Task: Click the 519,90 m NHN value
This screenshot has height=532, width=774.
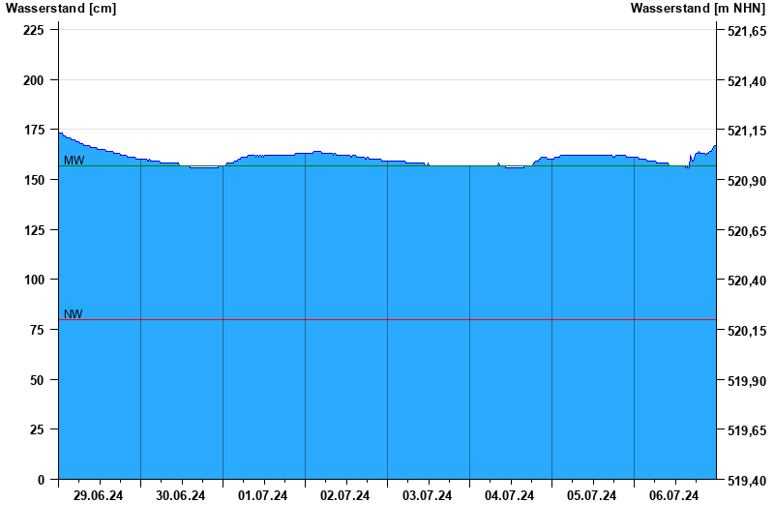Action: (x=747, y=381)
